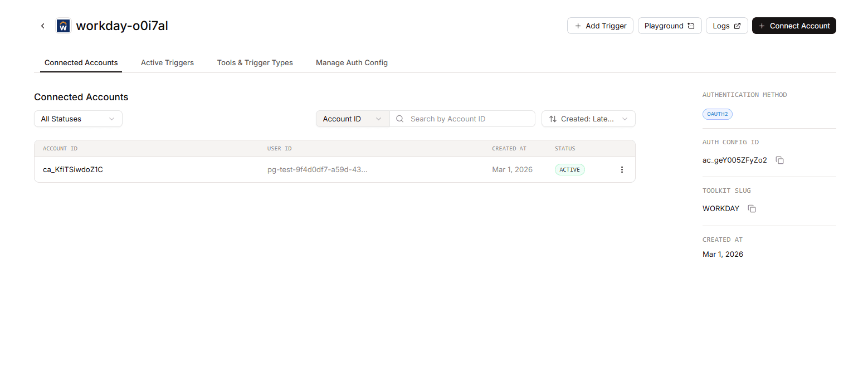Copy the WORKDAY toolkit slug
This screenshot has width=868, height=381.
[752, 209]
